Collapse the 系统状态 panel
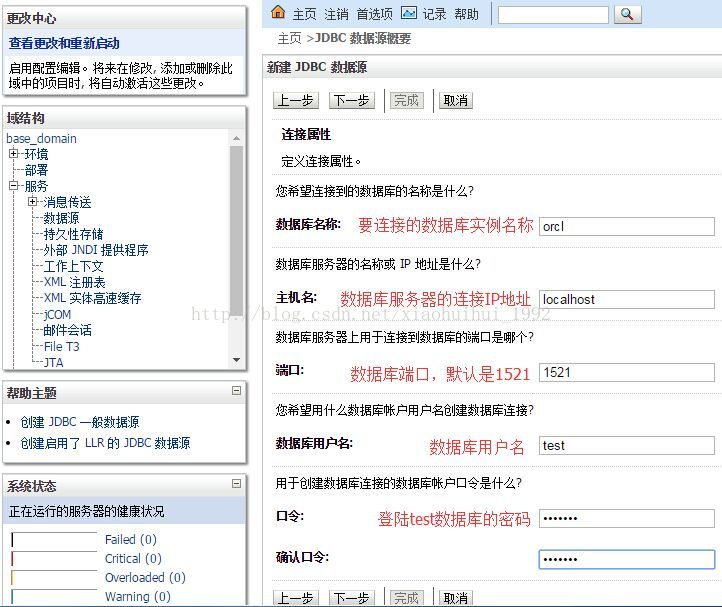The image size is (722, 607). [x=236, y=484]
